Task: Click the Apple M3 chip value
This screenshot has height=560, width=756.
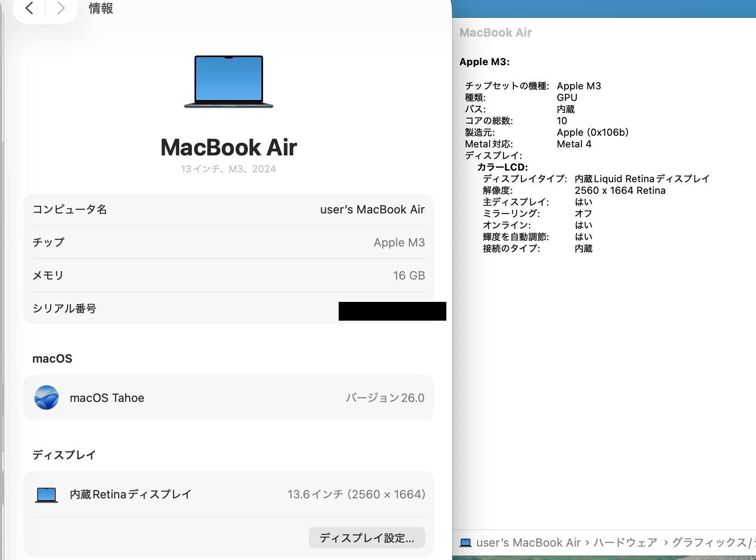Action: (399, 242)
